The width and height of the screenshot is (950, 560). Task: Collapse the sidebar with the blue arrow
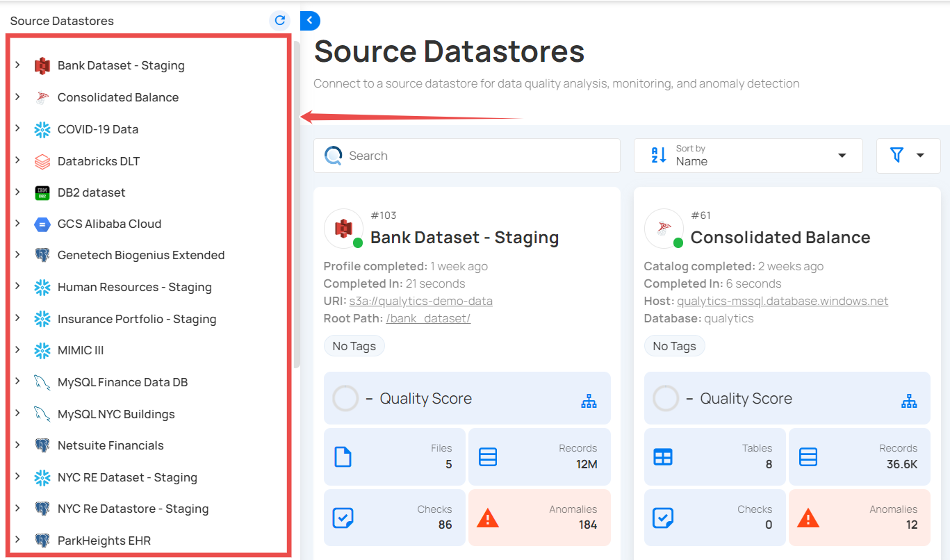tap(310, 21)
